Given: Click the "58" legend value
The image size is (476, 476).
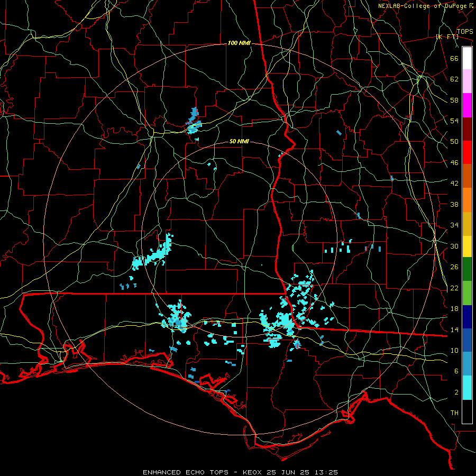Looking at the screenshot, I should [x=454, y=100].
